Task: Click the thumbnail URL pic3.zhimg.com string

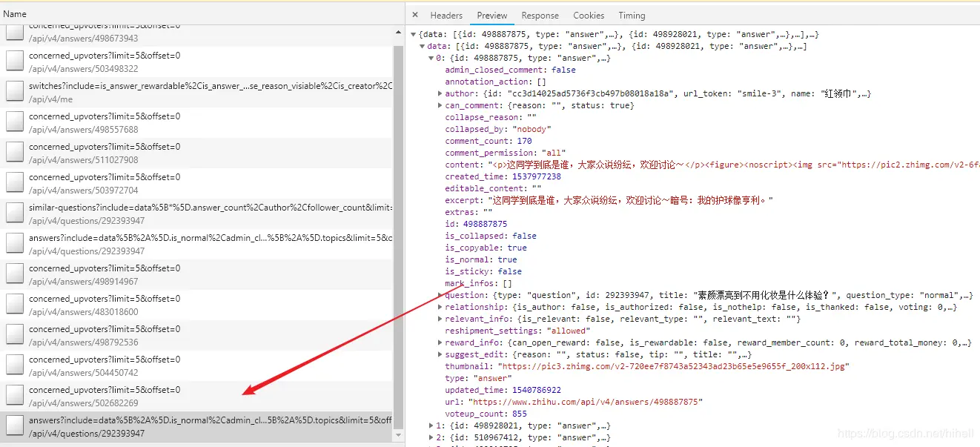Action: 673,366
